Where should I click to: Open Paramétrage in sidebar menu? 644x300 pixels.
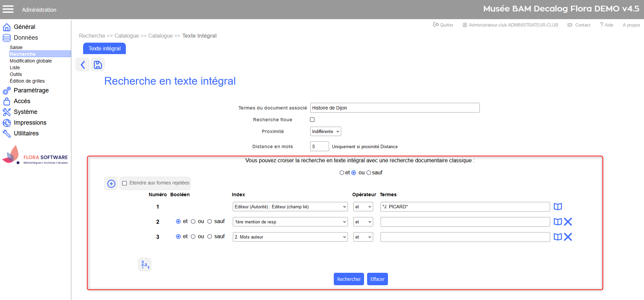coord(31,90)
